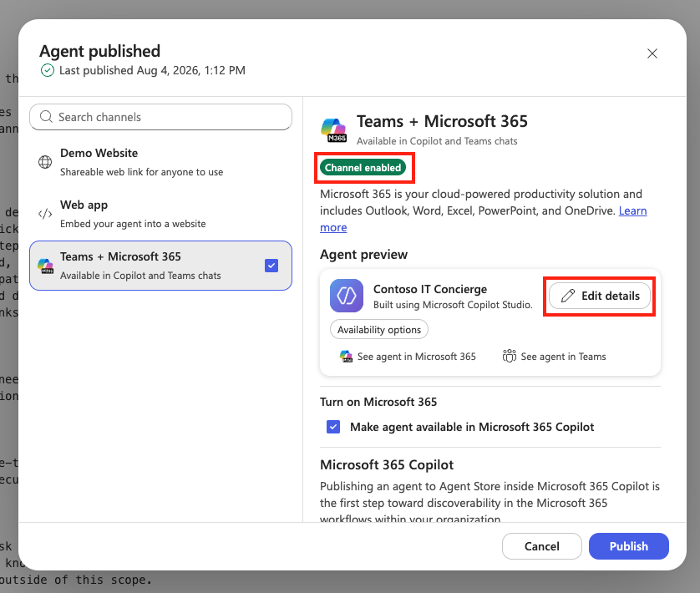The height and width of the screenshot is (593, 700).
Task: Click the Last published Aug 4, 2026 text
Action: pyautogui.click(x=152, y=70)
